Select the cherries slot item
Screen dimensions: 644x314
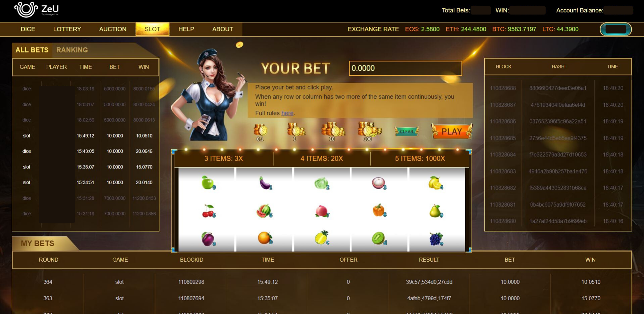pyautogui.click(x=209, y=211)
